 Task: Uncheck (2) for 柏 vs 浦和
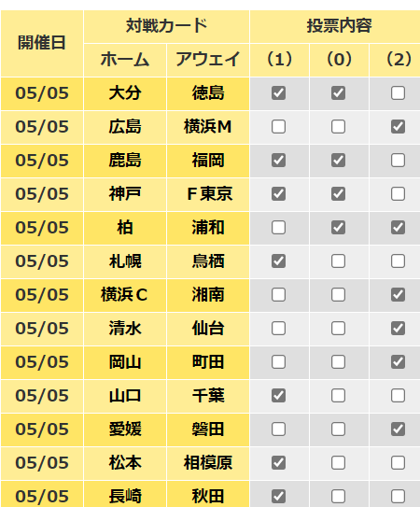[x=398, y=228]
